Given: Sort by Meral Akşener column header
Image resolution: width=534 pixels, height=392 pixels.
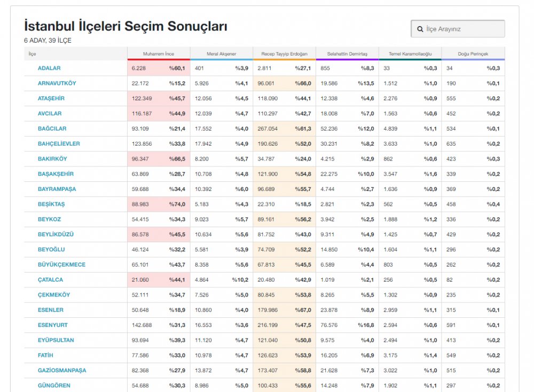Looking at the screenshot, I should pyautogui.click(x=221, y=54).
